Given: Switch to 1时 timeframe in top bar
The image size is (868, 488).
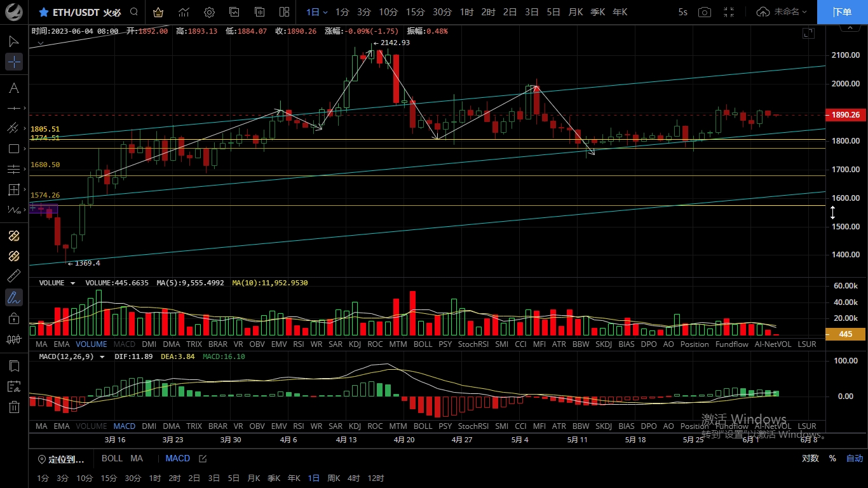Looking at the screenshot, I should tap(466, 12).
